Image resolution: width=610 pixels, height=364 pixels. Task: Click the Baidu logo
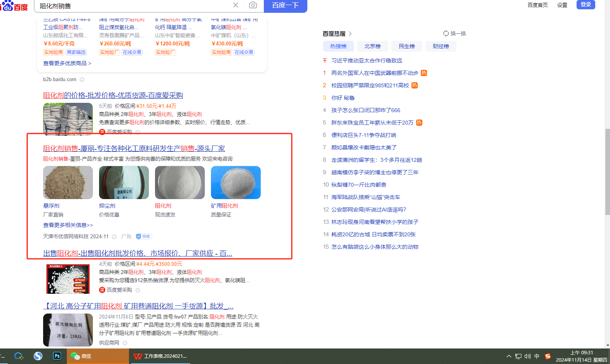[14, 5]
